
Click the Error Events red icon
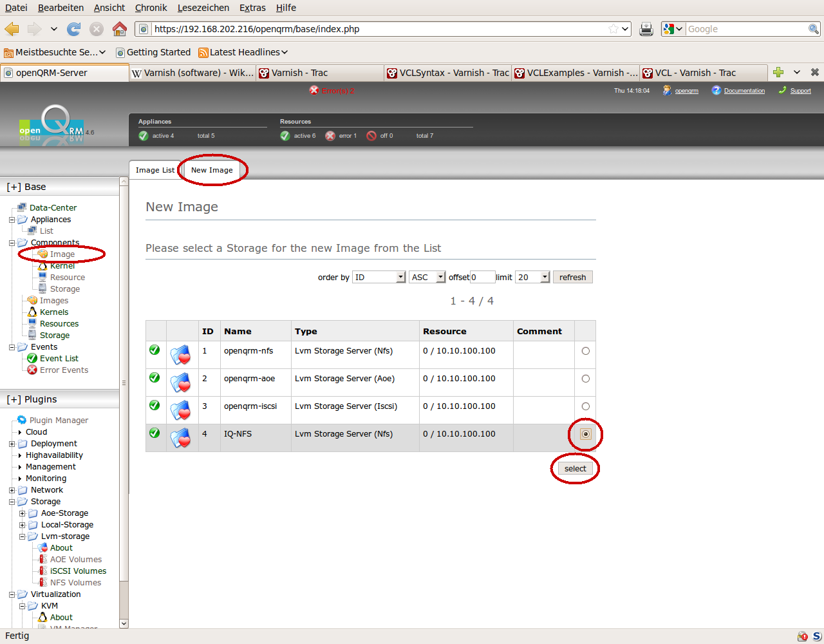coord(32,370)
